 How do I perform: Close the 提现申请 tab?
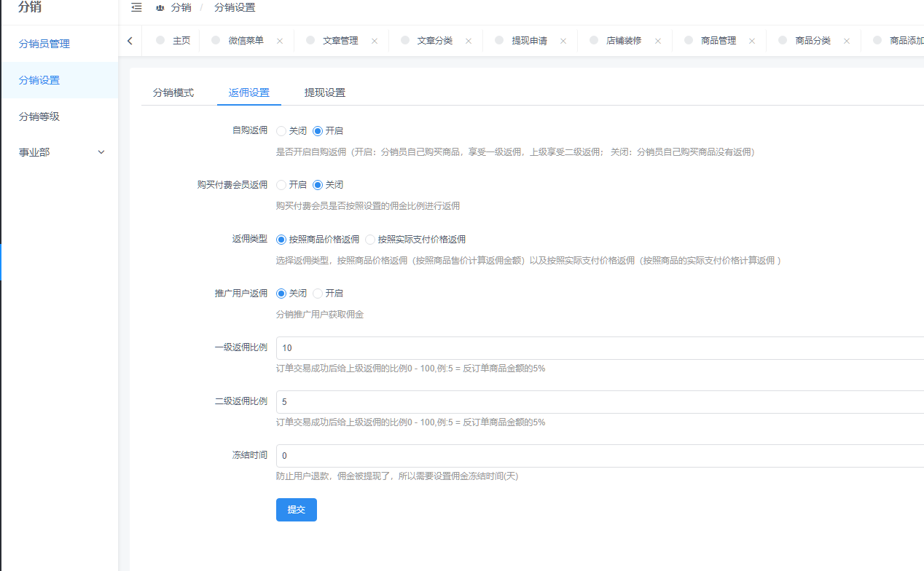[x=563, y=41]
